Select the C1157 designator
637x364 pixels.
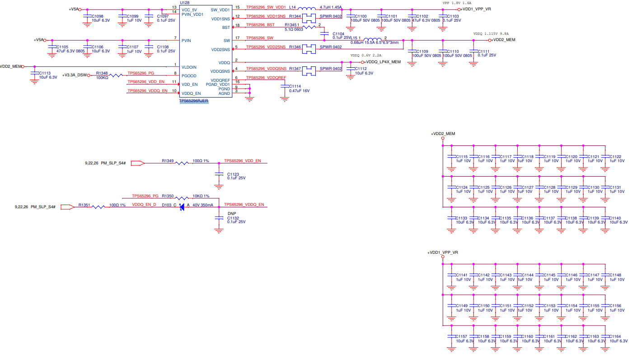click(x=462, y=336)
